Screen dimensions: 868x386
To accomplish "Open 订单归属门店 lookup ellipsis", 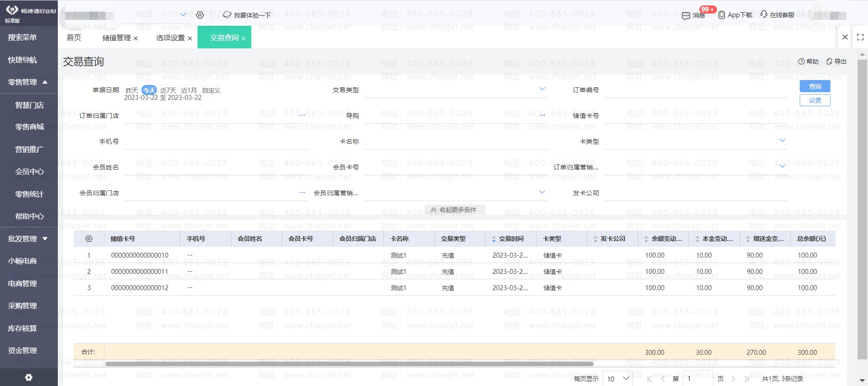I will tap(302, 115).
